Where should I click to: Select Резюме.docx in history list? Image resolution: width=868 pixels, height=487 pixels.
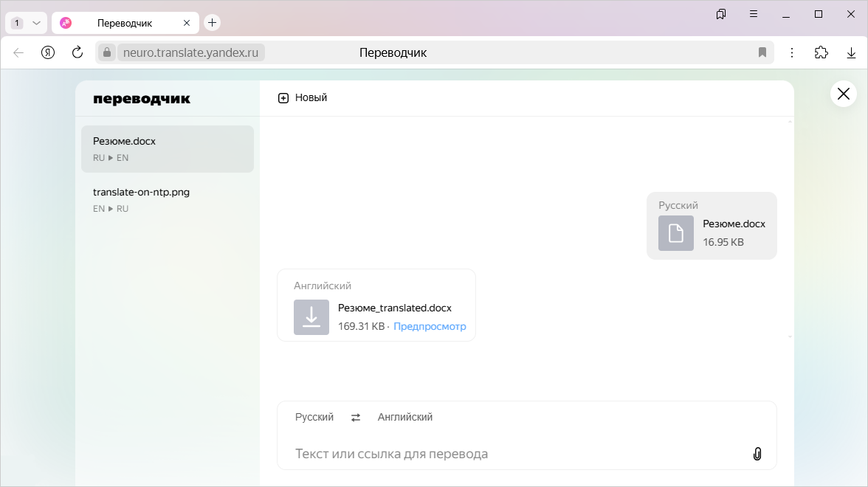click(167, 149)
